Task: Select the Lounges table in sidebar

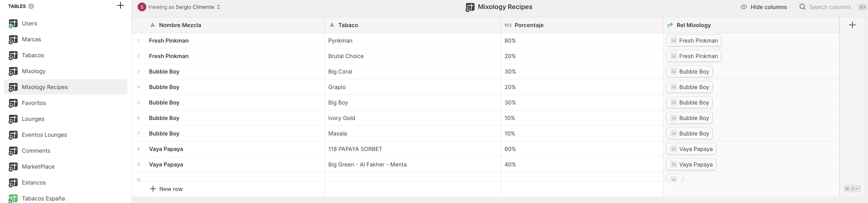Action: pos(33,119)
